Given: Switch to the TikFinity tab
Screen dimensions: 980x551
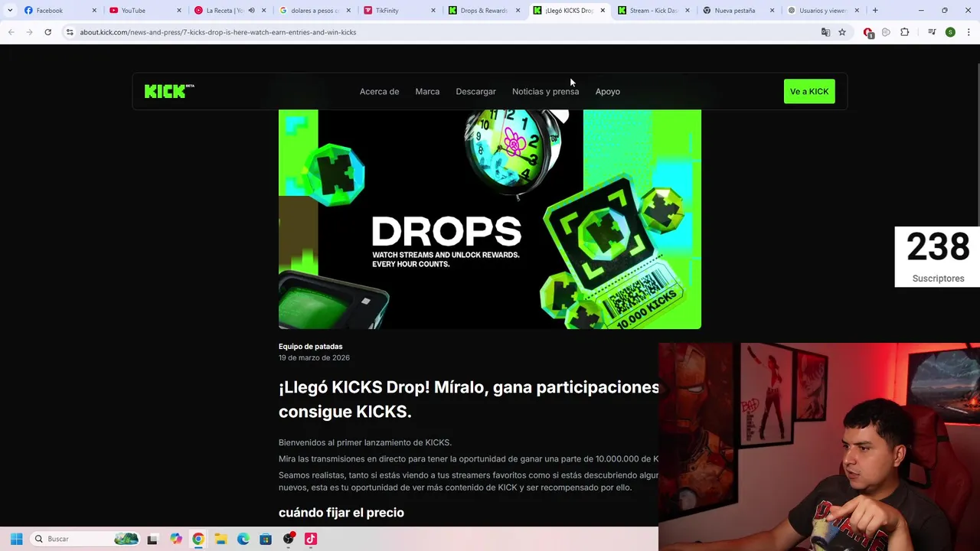Looking at the screenshot, I should coord(400,11).
